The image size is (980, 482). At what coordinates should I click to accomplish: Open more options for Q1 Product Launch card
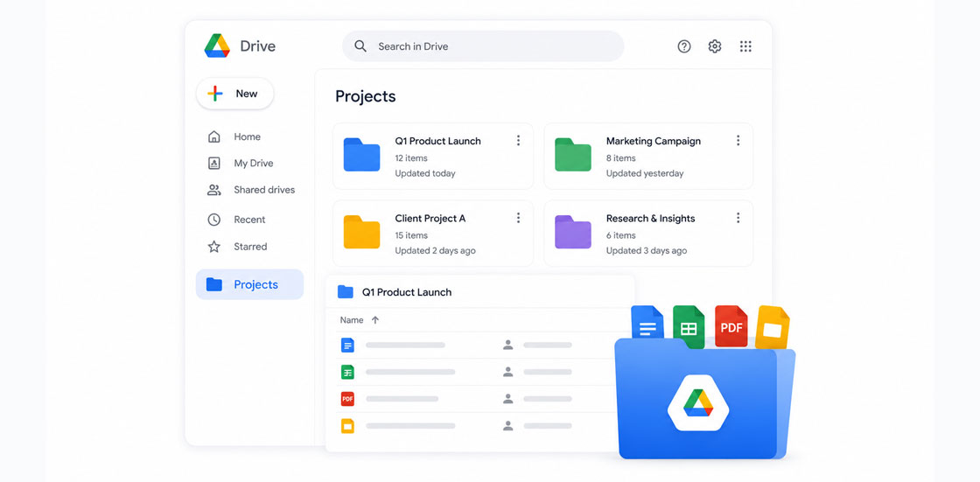518,141
